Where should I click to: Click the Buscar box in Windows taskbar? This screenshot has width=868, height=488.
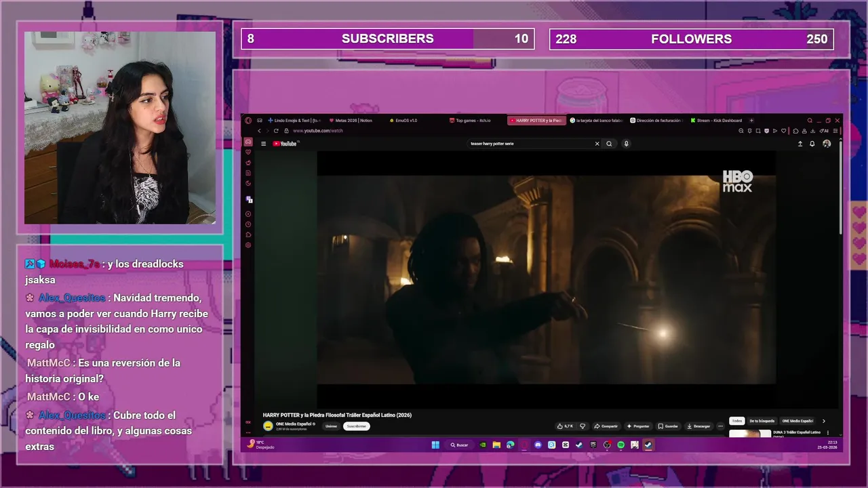[460, 445]
